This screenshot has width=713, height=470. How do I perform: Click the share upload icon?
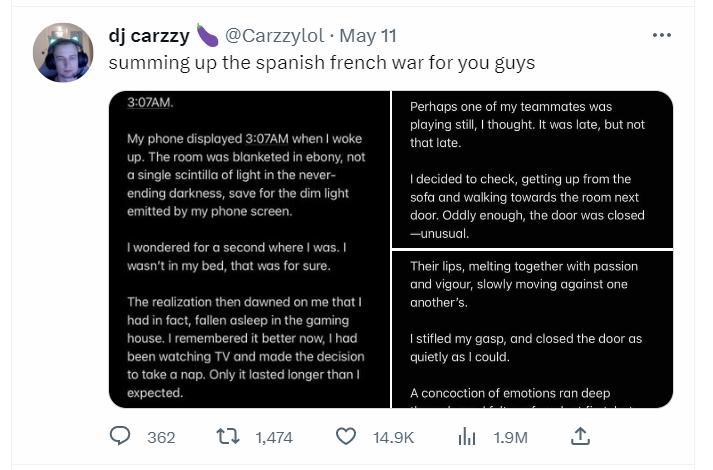(x=580, y=436)
